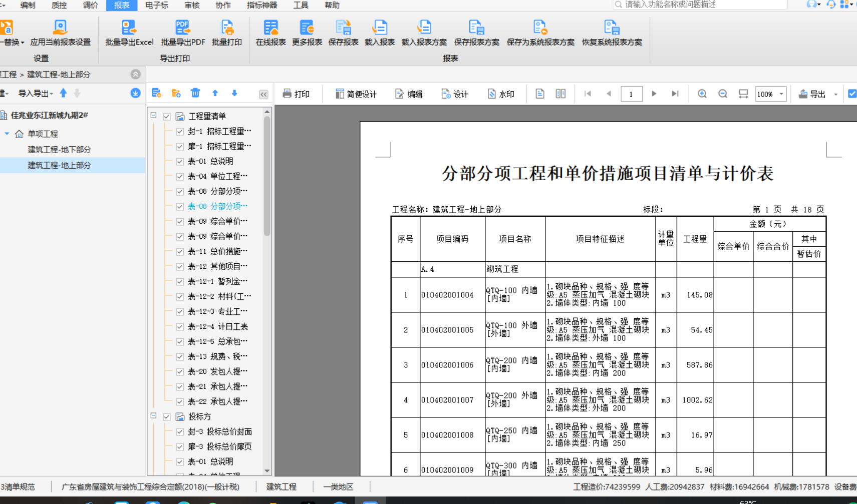Click the new folder icon above the report tree

(x=176, y=93)
